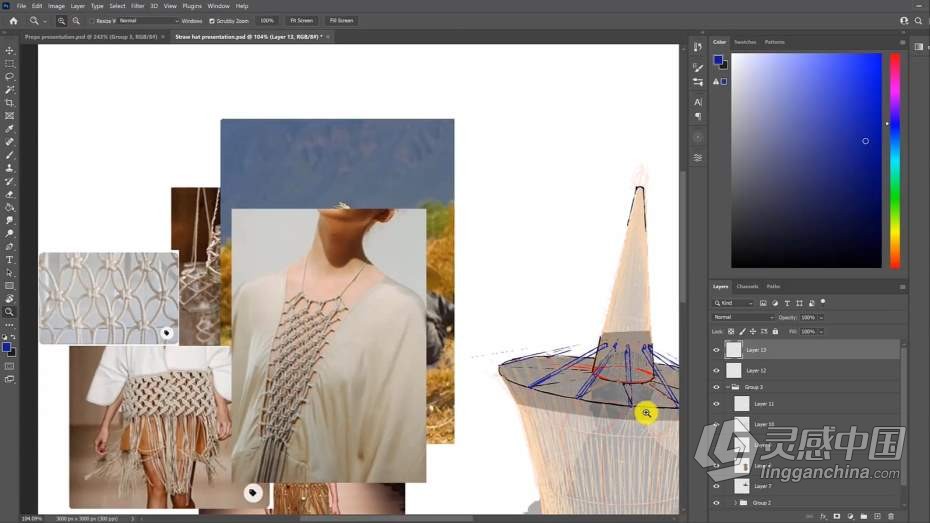Select the Layer 12 thumbnail
Screen dimensions: 930x523
pyautogui.click(x=733, y=370)
